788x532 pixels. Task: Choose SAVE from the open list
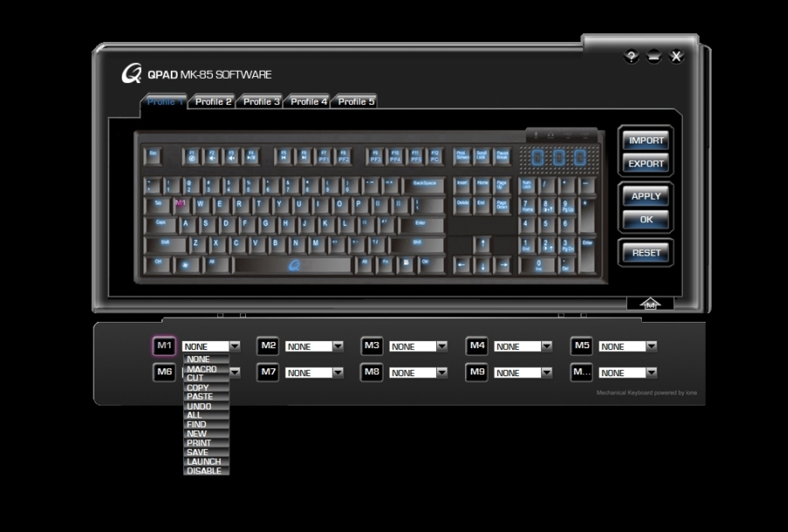[206, 452]
